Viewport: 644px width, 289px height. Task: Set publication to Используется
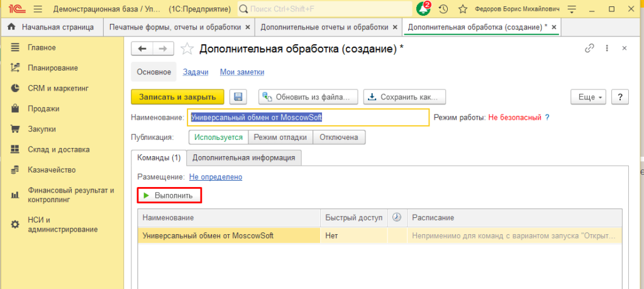click(218, 137)
